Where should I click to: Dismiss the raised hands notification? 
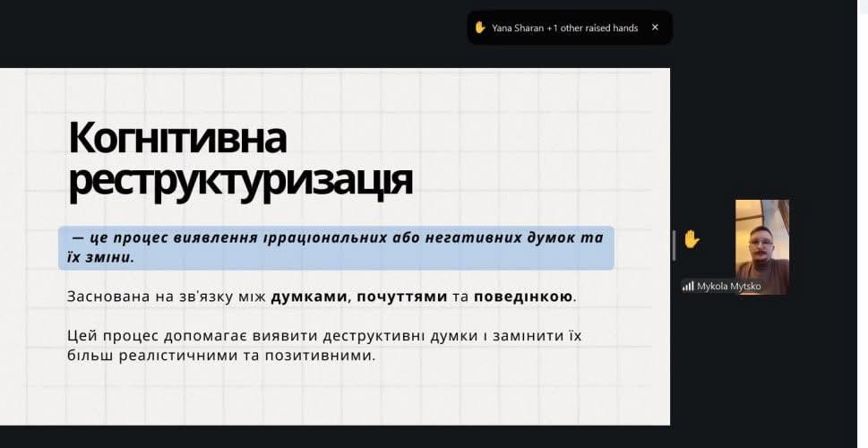[655, 28]
